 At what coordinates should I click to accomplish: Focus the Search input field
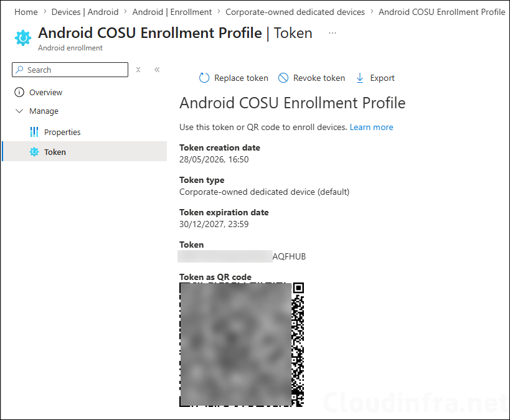click(x=70, y=70)
